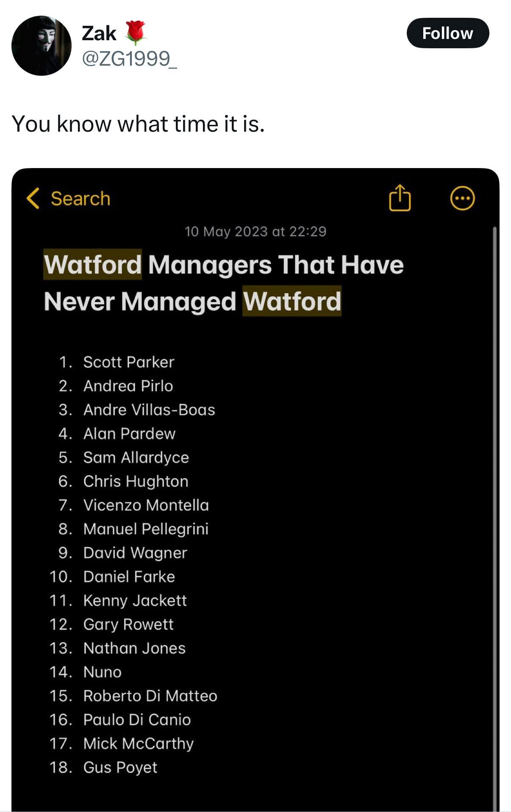Viewport: 511px width, 812px height.
Task: Select the Nuno list entry
Action: tap(103, 672)
